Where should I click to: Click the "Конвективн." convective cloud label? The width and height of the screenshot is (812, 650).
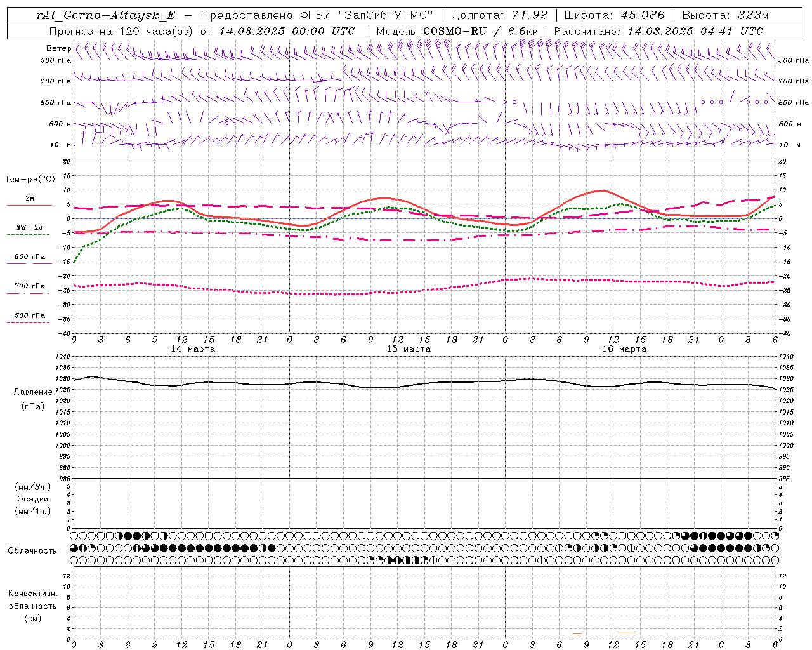pyautogui.click(x=32, y=593)
